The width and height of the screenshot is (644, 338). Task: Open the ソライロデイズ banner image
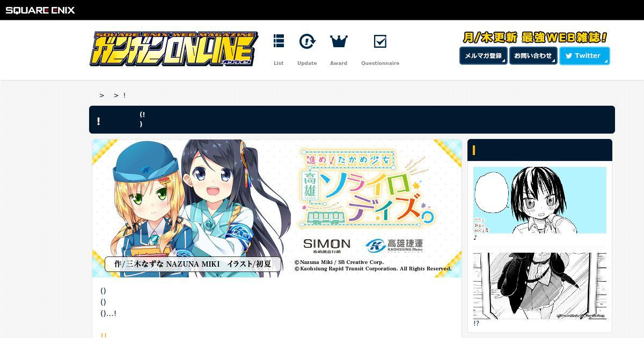(x=277, y=208)
